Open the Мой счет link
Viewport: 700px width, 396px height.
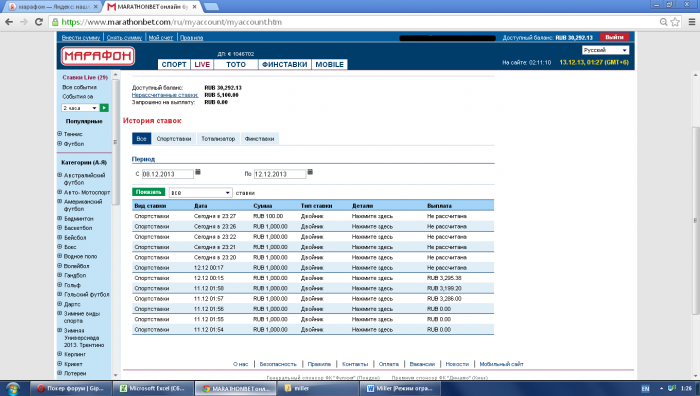pyautogui.click(x=161, y=38)
